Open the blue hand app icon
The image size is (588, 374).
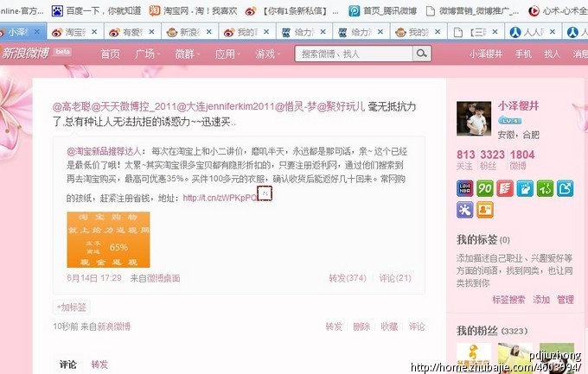pos(525,188)
